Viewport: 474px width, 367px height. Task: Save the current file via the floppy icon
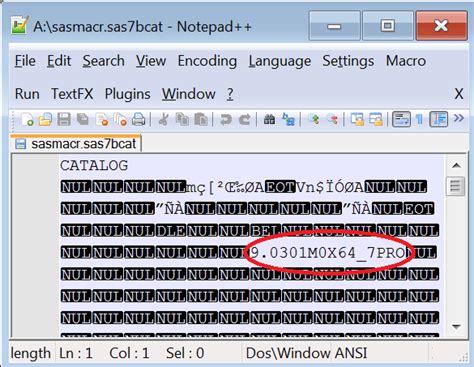tap(64, 119)
